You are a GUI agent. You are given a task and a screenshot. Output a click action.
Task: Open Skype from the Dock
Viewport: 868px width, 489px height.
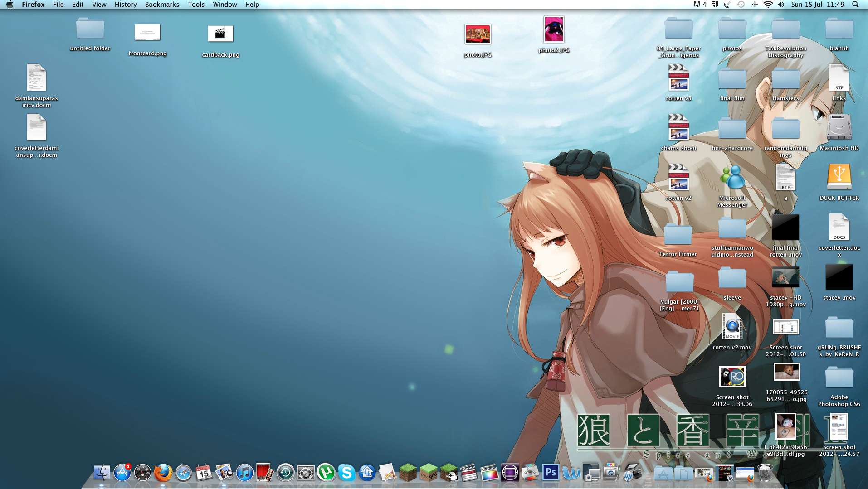(346, 472)
